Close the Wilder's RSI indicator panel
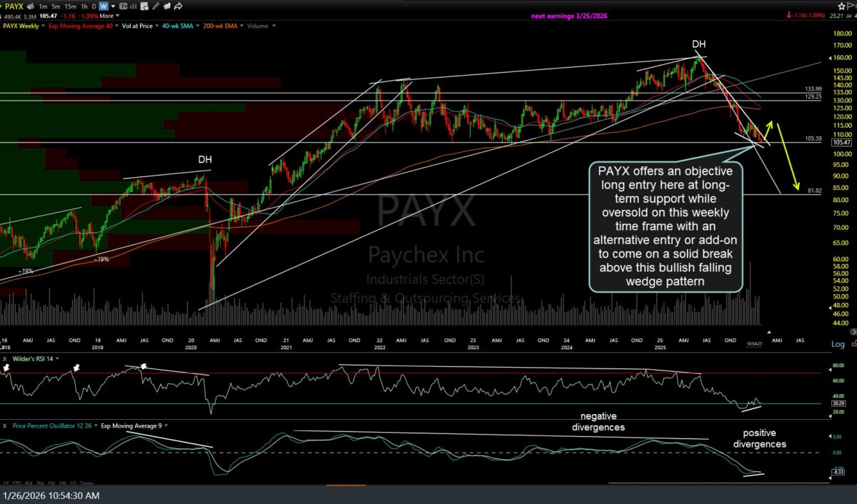 tap(4, 358)
